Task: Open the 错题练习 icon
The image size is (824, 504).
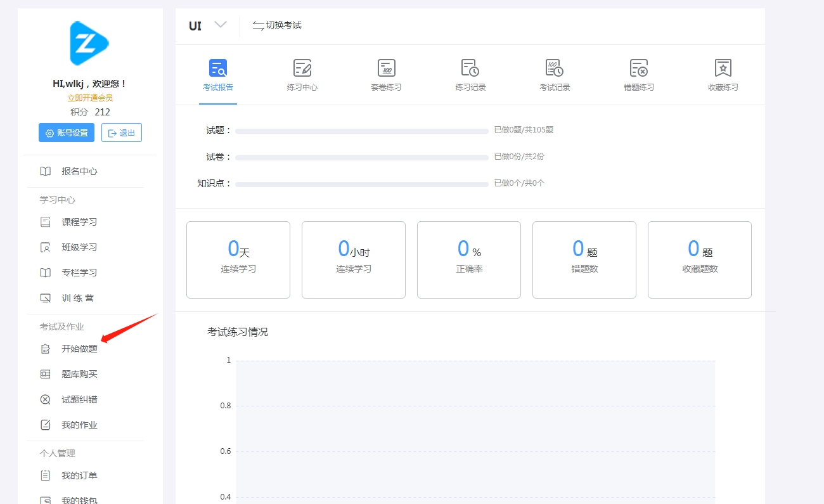Action: point(639,68)
